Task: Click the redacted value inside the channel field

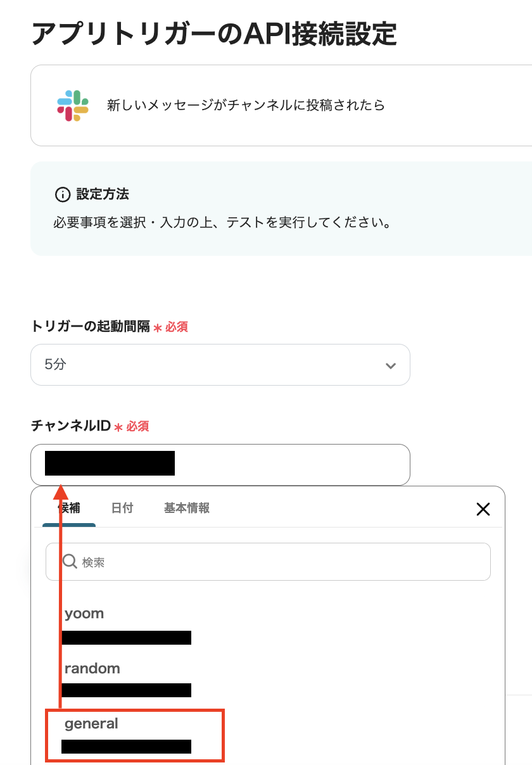Action: click(x=109, y=464)
